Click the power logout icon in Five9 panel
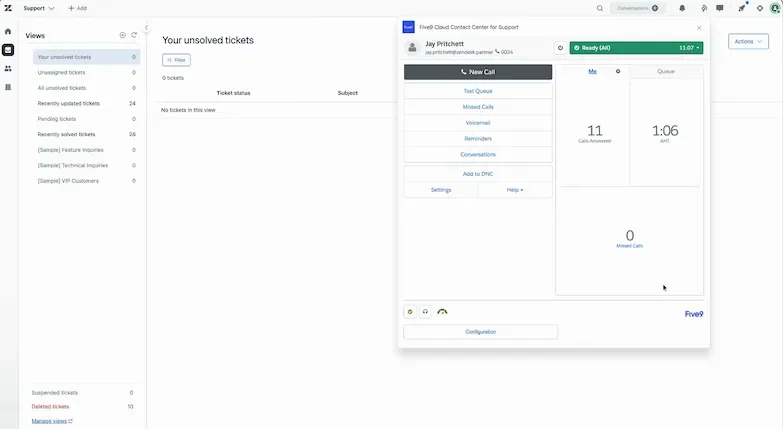783x429 pixels. click(560, 48)
